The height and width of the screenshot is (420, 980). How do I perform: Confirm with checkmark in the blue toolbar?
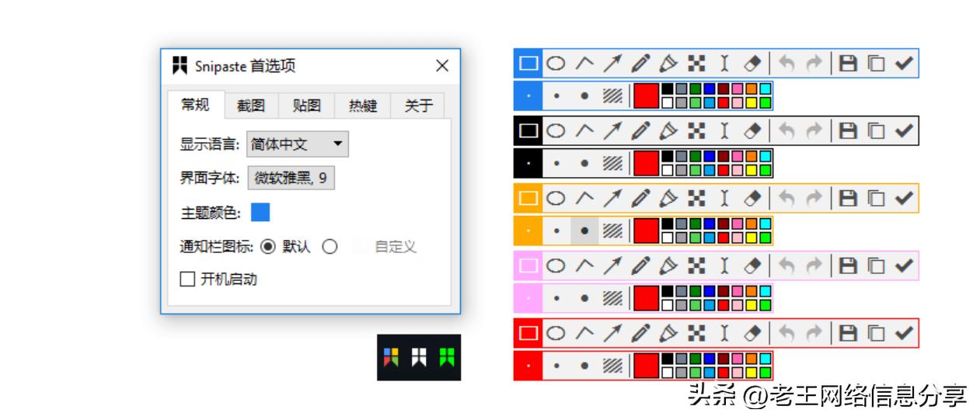pyautogui.click(x=903, y=64)
